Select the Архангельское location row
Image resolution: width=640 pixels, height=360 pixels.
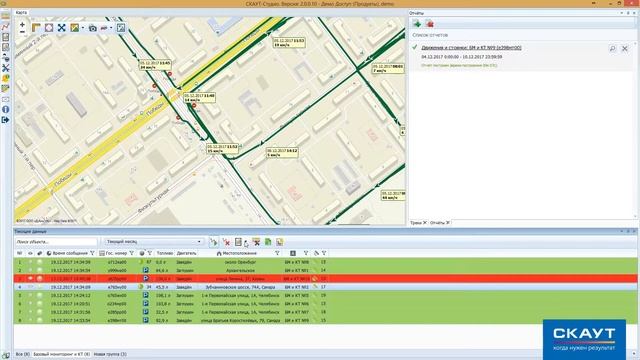click(325, 270)
